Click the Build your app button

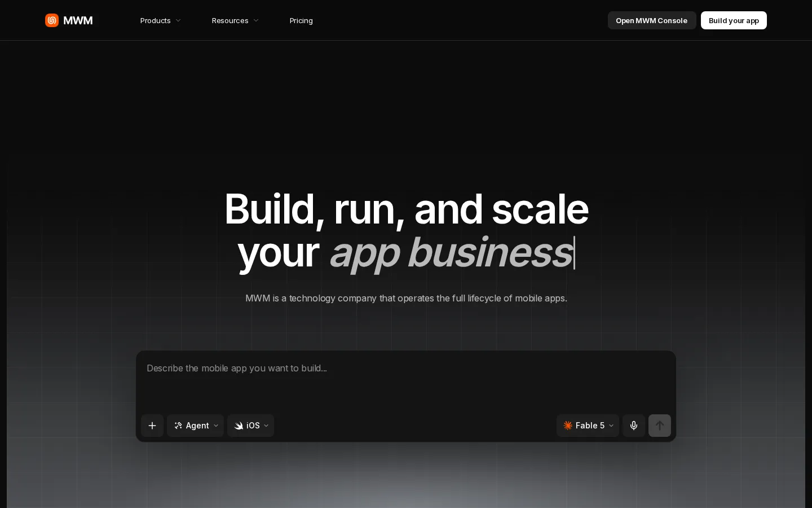(734, 20)
